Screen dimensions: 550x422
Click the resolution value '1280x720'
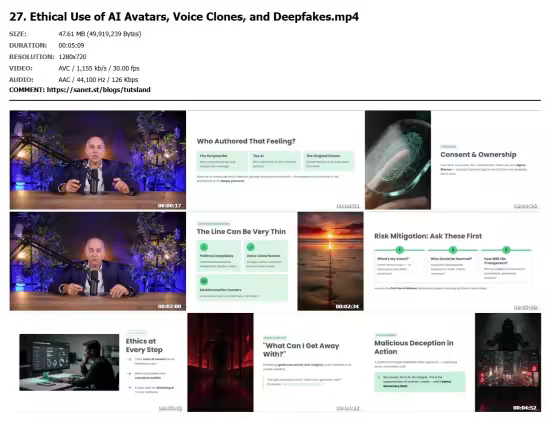72,57
